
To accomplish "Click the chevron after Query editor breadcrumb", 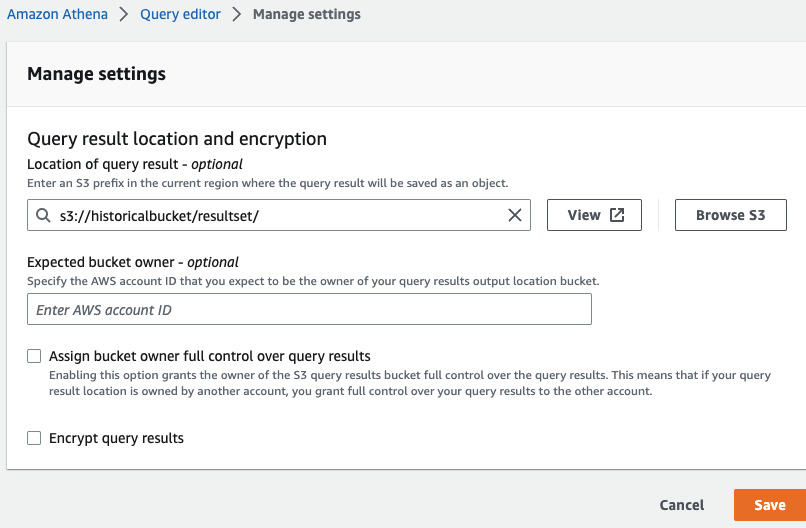I will pyautogui.click(x=236, y=14).
